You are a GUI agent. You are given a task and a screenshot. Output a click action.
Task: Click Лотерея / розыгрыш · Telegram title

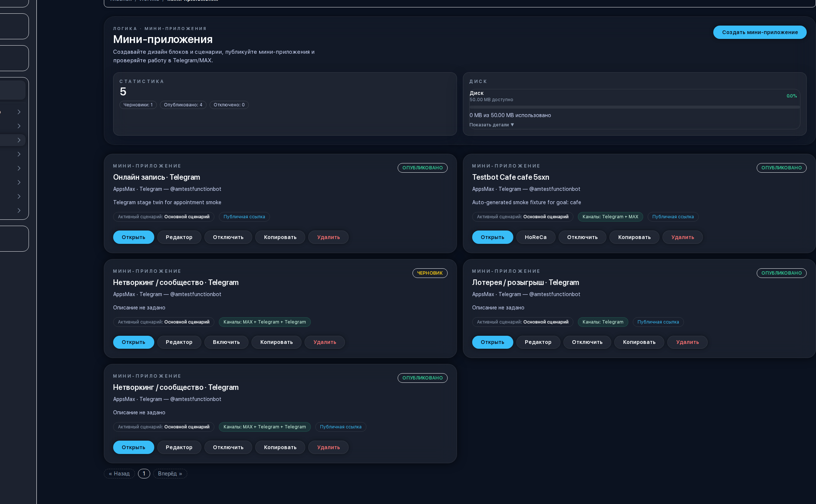(x=525, y=282)
